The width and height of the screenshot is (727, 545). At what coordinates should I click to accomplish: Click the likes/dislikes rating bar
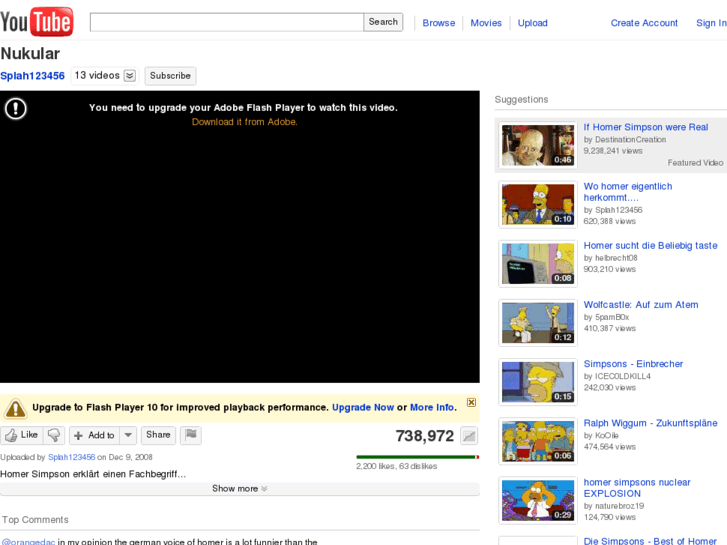(x=417, y=457)
